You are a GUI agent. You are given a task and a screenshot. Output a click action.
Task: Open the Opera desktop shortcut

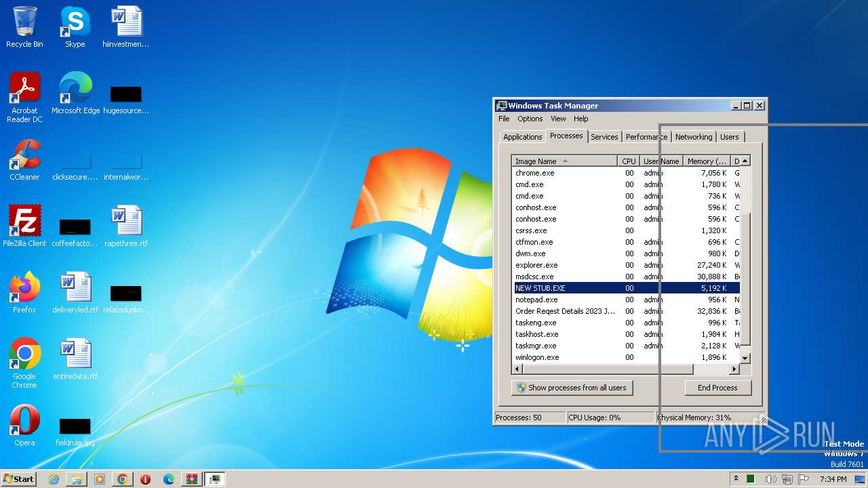pyautogui.click(x=24, y=426)
